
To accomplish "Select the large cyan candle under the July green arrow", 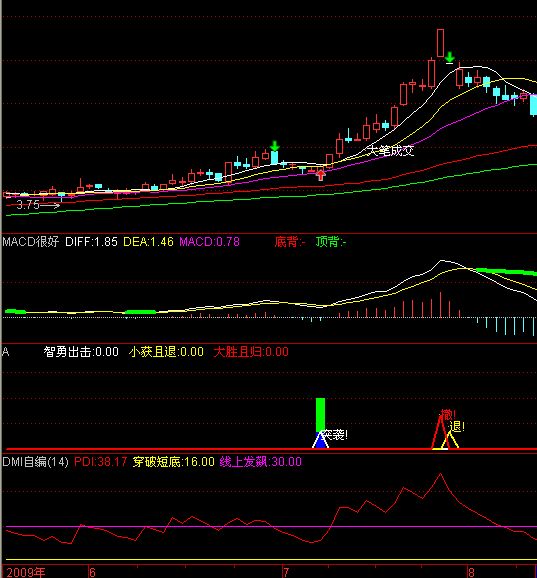I will coord(274,158).
